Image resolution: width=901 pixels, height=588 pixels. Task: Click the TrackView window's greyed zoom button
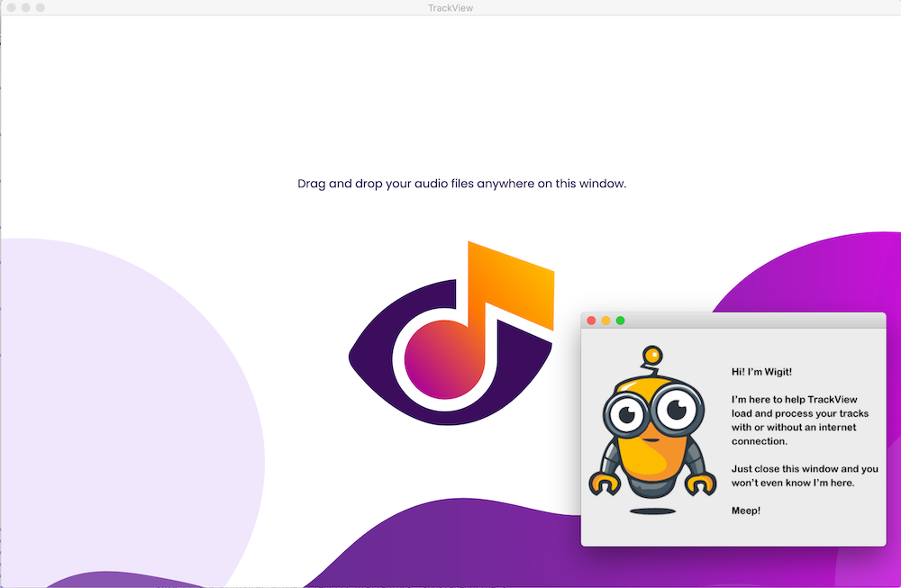[41, 7]
